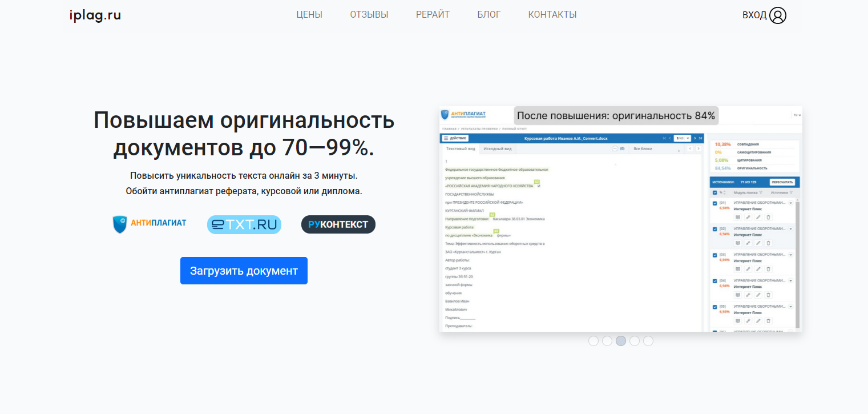Viewport: 868px width, 414px height.
Task: Click the eTXT.RU logo badge
Action: pos(244,224)
